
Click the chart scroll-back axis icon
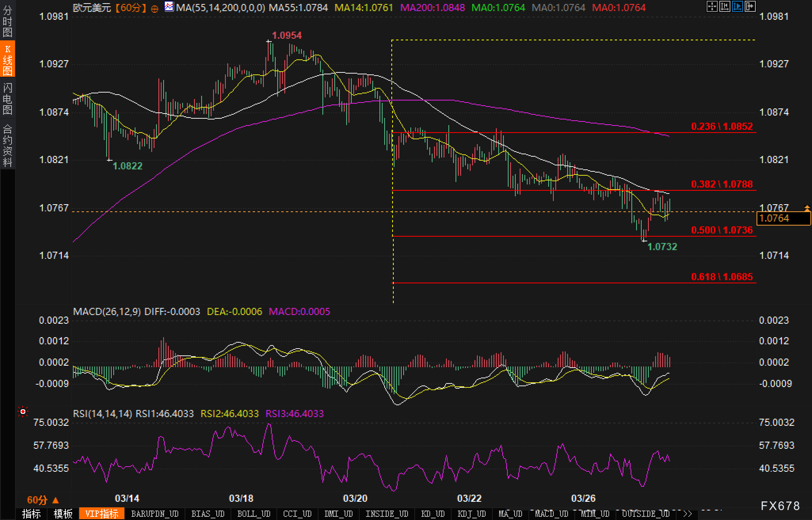[x=724, y=7]
